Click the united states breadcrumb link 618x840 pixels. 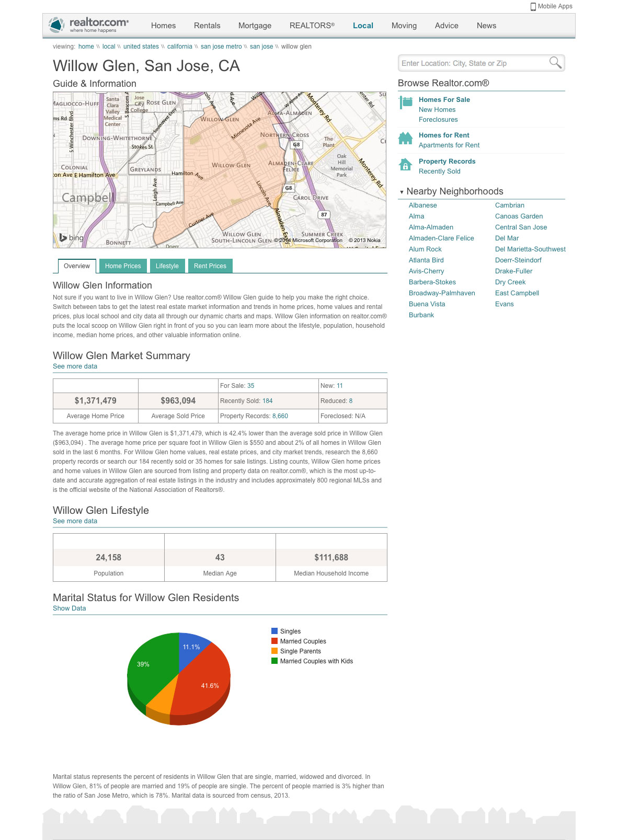[x=141, y=47]
